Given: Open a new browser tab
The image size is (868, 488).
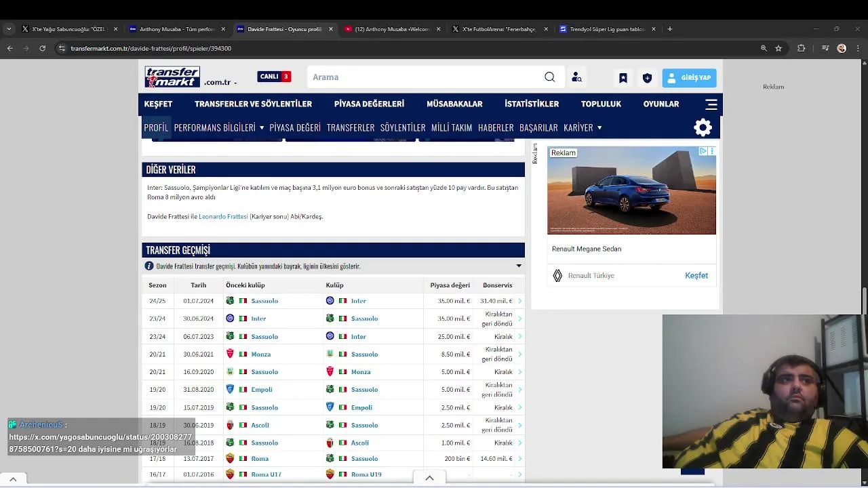Looking at the screenshot, I should coord(669,29).
